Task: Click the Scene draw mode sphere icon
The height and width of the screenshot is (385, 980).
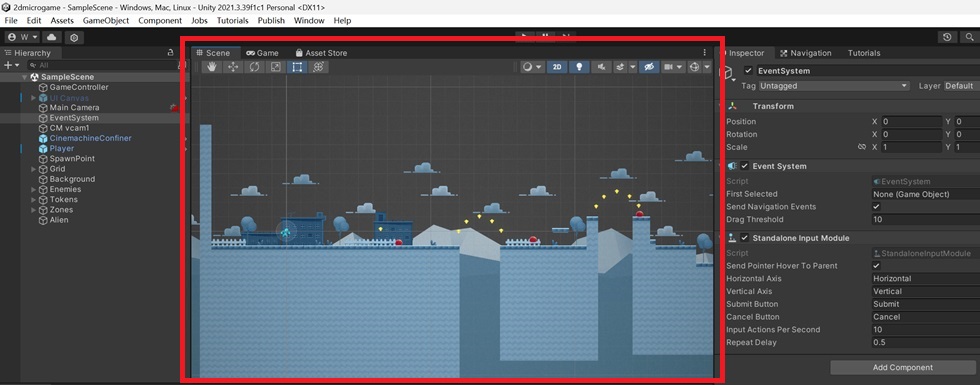Action: [x=528, y=67]
